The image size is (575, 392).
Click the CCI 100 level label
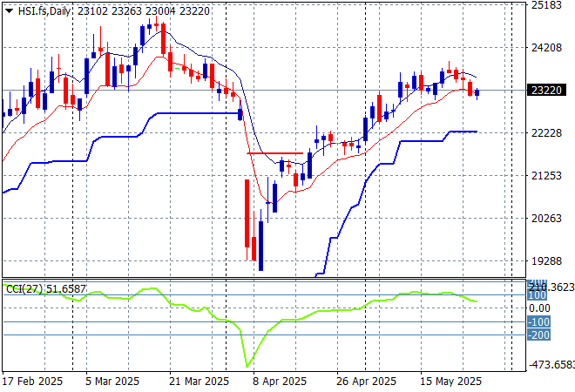point(537,295)
